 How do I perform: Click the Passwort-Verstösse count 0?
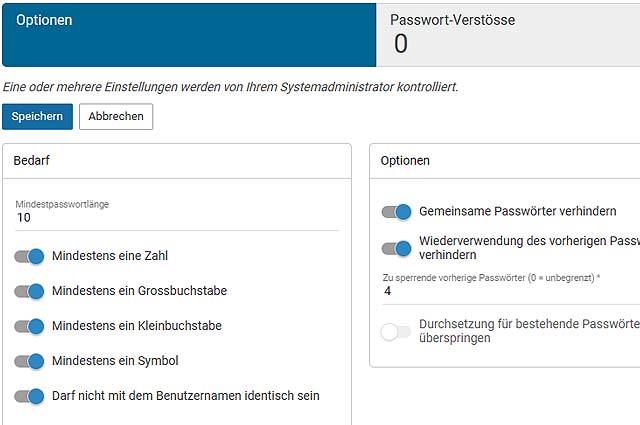(400, 44)
